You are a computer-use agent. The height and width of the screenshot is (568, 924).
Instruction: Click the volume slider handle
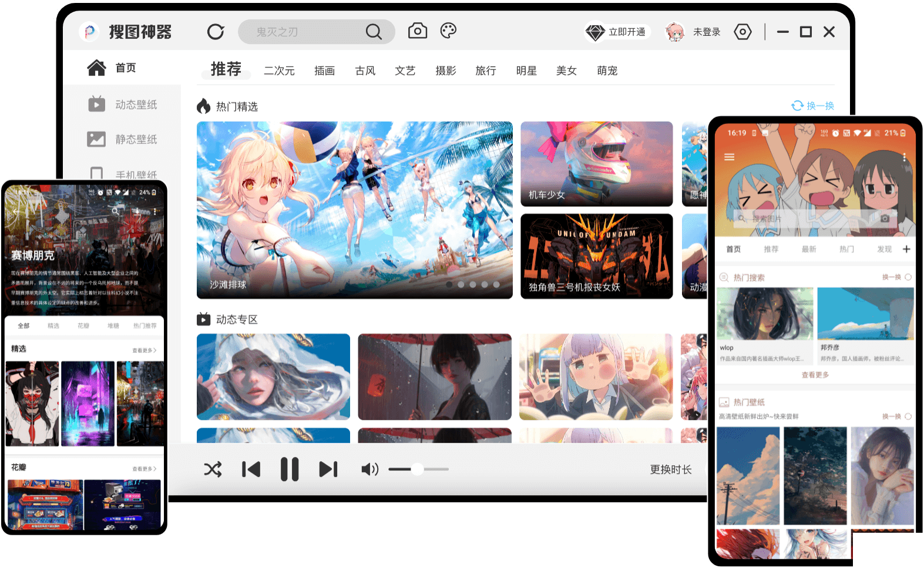[x=417, y=469]
